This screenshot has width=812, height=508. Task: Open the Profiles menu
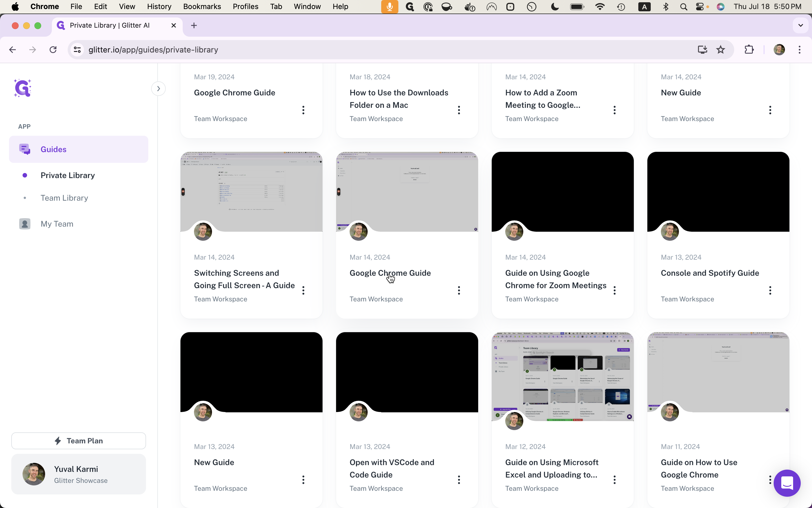click(245, 7)
